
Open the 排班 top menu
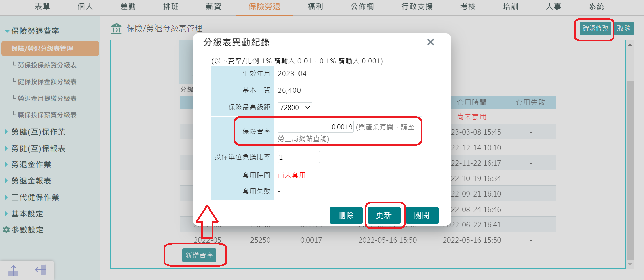click(171, 7)
